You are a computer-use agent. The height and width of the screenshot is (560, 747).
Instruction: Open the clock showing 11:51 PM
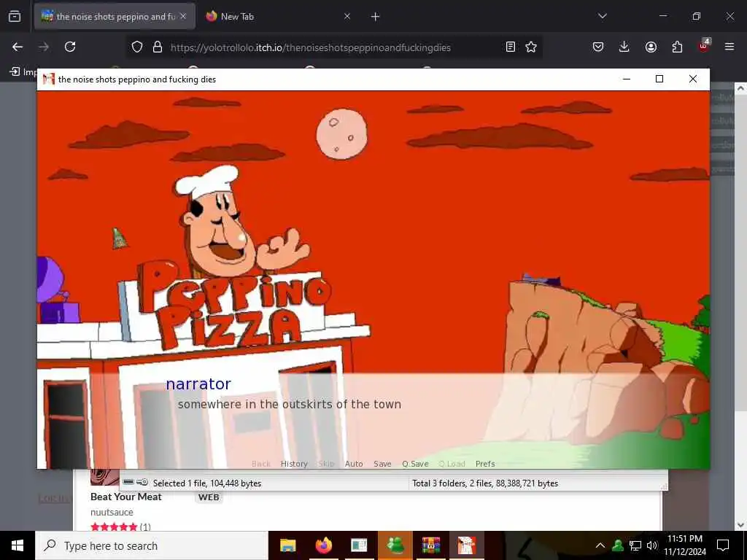tap(684, 545)
